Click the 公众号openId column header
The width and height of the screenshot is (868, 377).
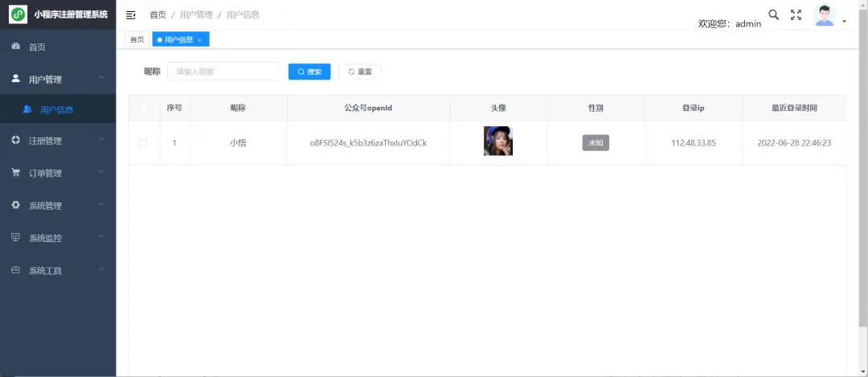coord(368,108)
